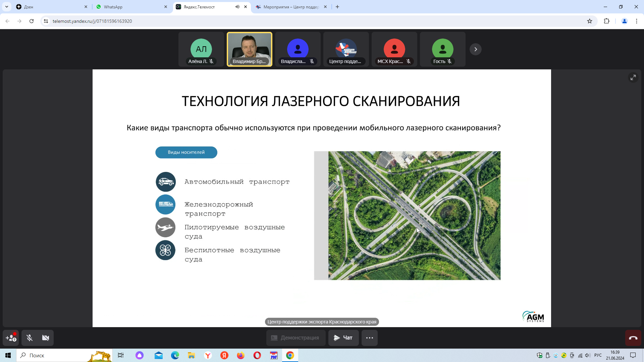Image resolution: width=644 pixels, height=362 pixels.
Task: Click the Демонстрация screen share button
Action: click(x=296, y=338)
